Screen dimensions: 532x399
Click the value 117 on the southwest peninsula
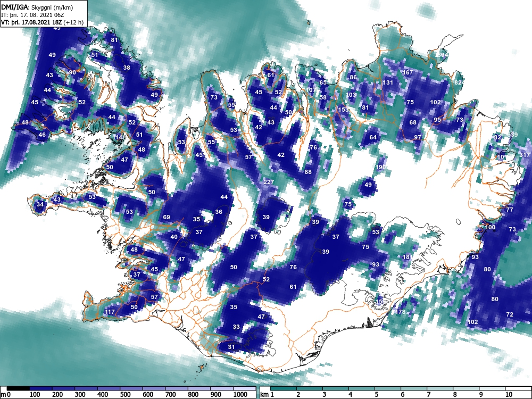click(x=110, y=312)
